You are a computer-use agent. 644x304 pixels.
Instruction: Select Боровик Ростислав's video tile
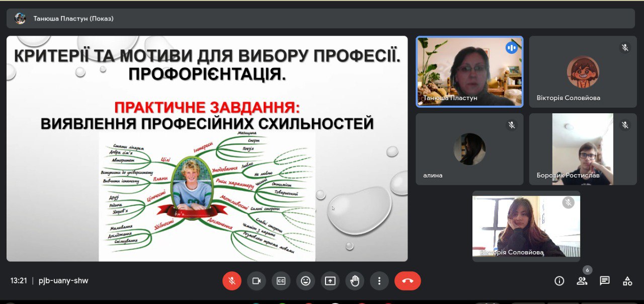pyautogui.click(x=583, y=149)
